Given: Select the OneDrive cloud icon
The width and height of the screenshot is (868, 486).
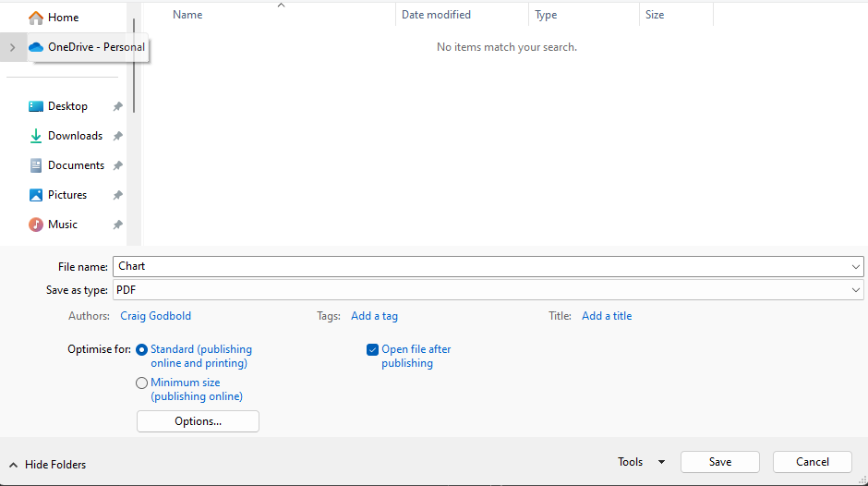Looking at the screenshot, I should click(x=36, y=47).
